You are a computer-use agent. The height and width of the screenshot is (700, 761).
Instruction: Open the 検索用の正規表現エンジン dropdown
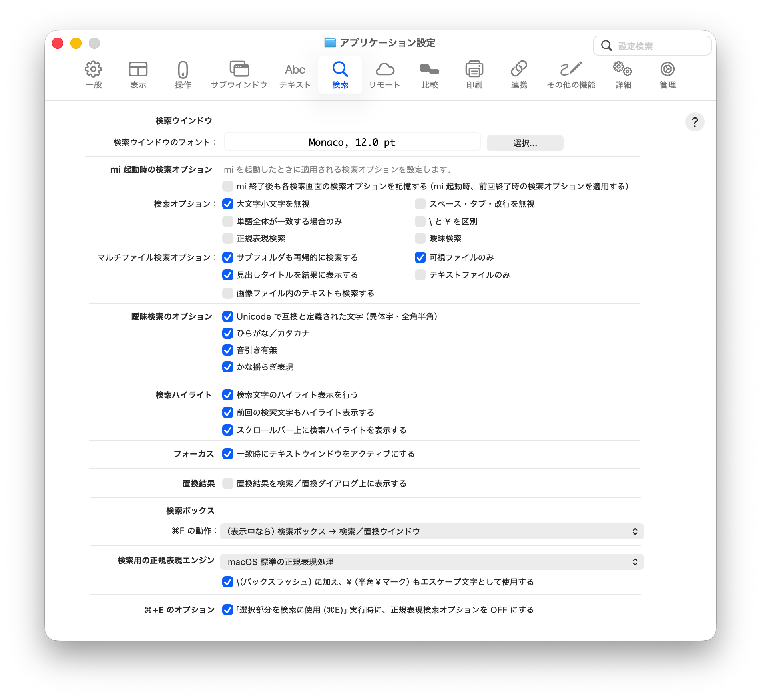tap(432, 562)
